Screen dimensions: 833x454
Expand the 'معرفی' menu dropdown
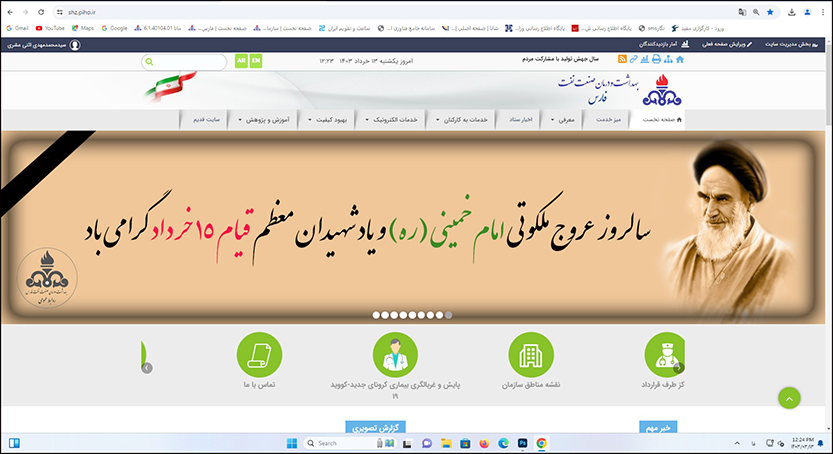562,120
